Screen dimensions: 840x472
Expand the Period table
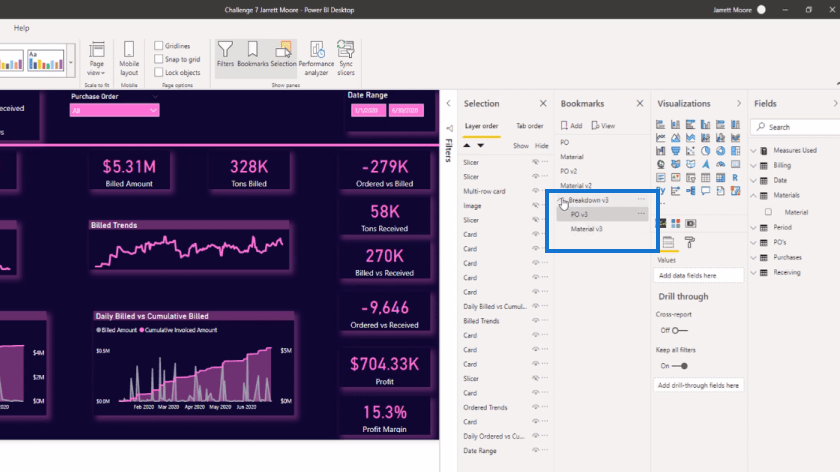tap(754, 228)
